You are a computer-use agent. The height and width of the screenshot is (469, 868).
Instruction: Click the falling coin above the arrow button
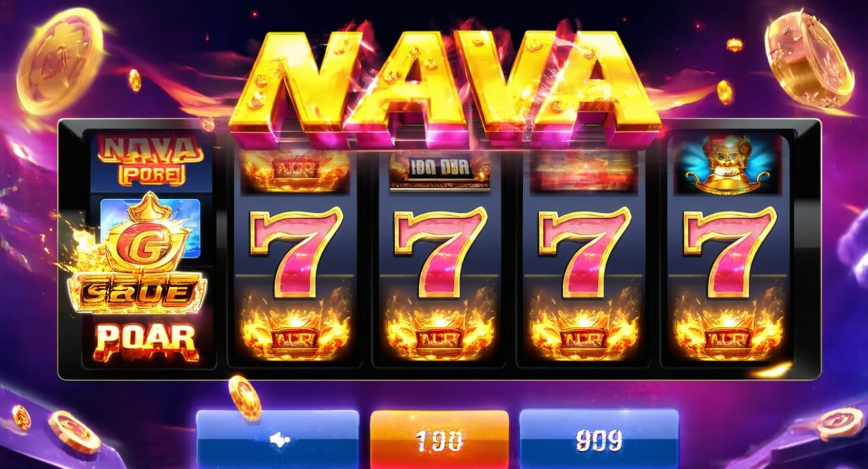[x=244, y=398]
